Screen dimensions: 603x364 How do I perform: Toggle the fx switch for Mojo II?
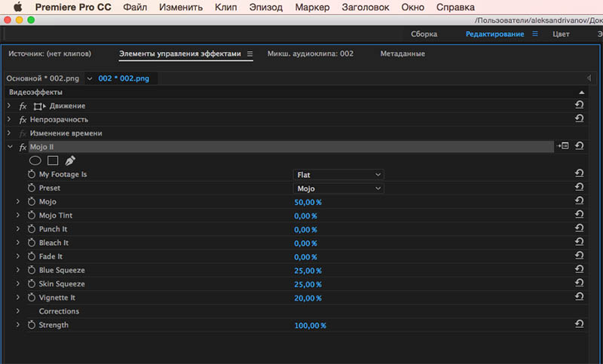[23, 147]
